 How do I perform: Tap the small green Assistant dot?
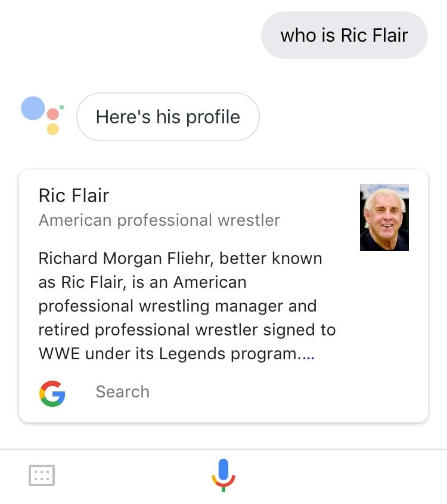coord(62,107)
